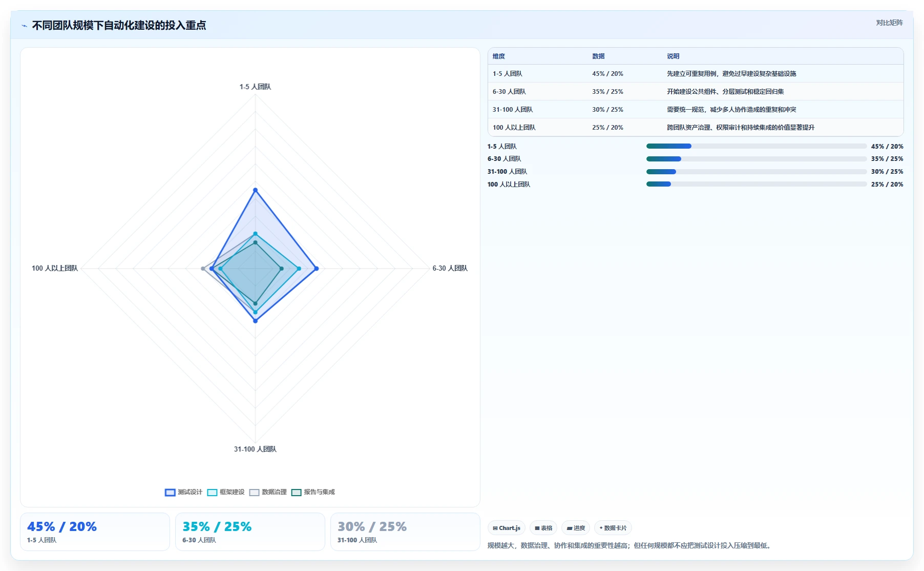Image resolution: width=924 pixels, height=571 pixels.
Task: Click the 35% / 25% stat card
Action: pyautogui.click(x=250, y=532)
